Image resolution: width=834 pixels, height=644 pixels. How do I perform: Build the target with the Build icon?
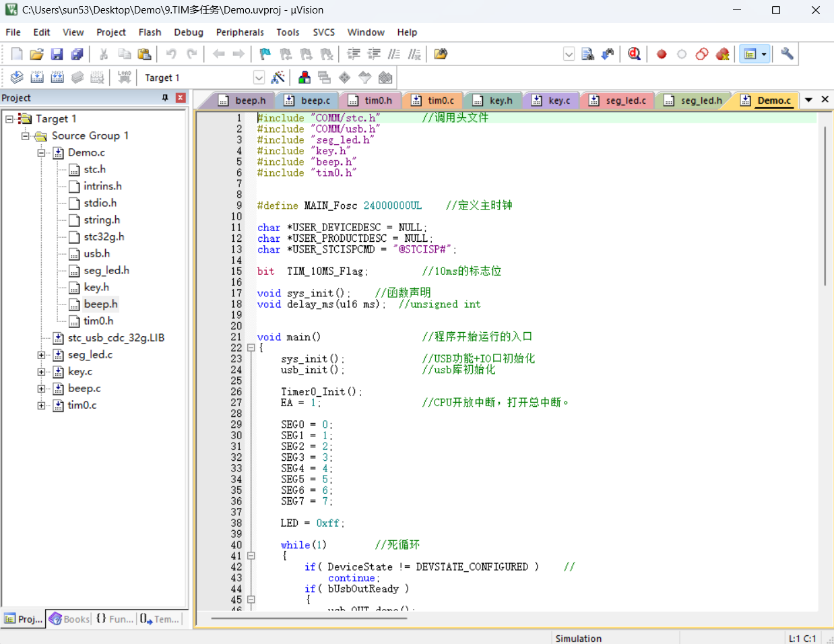37,77
